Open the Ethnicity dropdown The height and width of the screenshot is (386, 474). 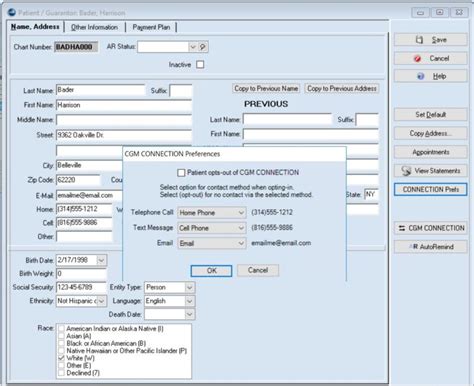[x=102, y=301]
